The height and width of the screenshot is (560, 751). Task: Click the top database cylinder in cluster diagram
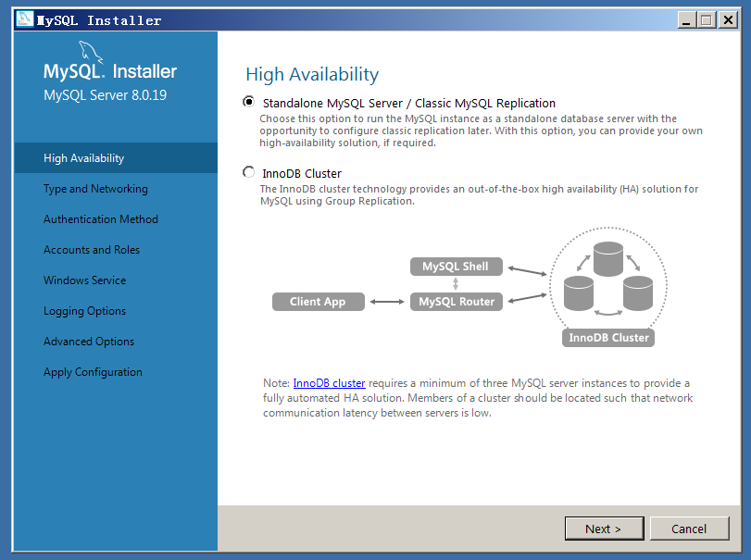tap(608, 259)
